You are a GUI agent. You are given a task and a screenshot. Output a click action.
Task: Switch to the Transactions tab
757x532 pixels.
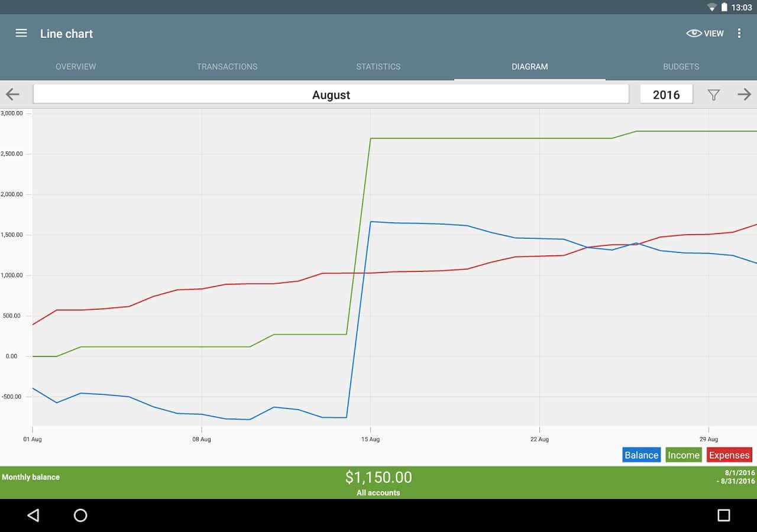coord(227,67)
